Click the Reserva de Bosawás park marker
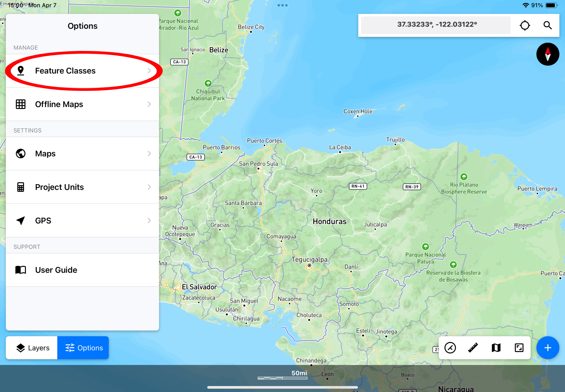This screenshot has height=392, width=565. (453, 264)
